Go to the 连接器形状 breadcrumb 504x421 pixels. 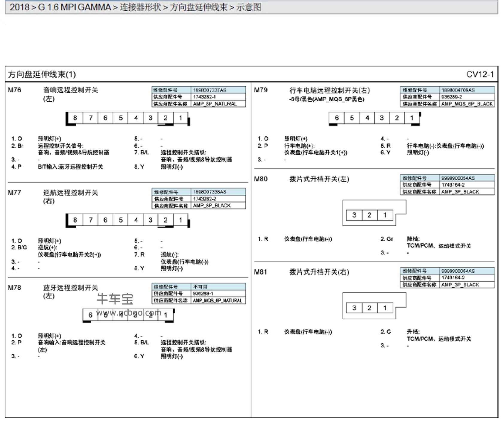pos(140,7)
